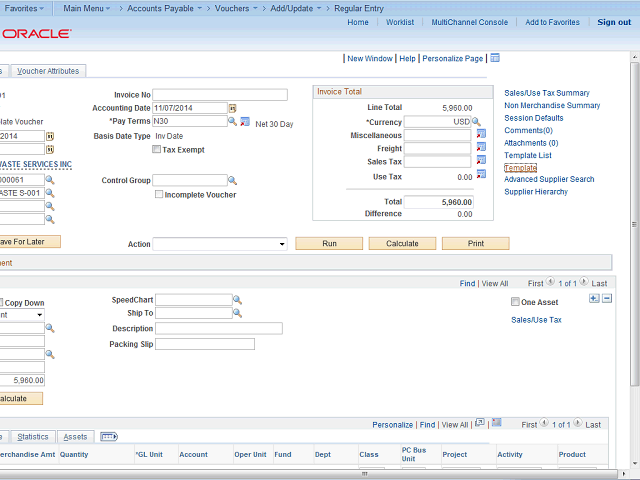
Task: Type in the Invoice No field
Action: click(x=220, y=95)
